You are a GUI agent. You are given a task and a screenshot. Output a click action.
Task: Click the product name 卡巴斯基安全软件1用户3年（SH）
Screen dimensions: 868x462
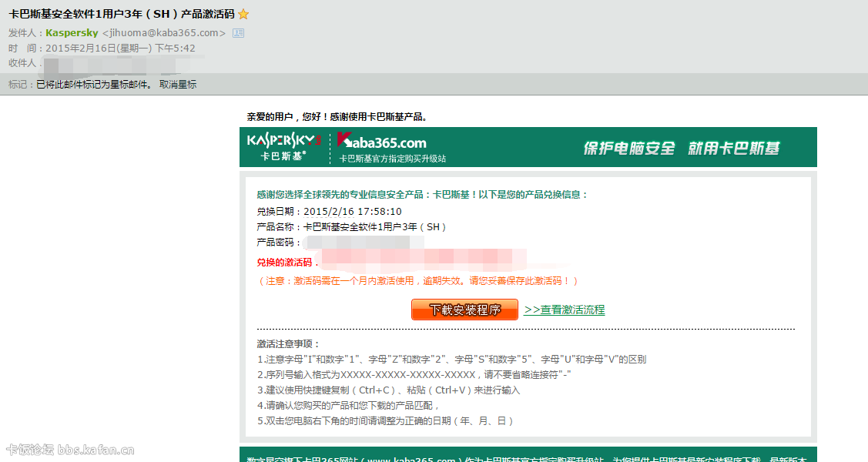[375, 227]
